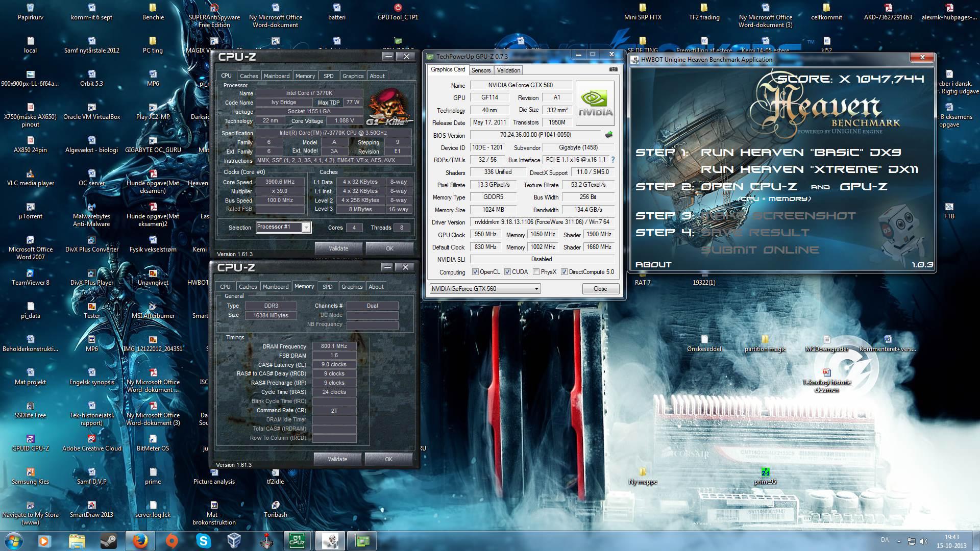
Task: Open the Papirkurv recycle bin icon
Action: [31, 12]
